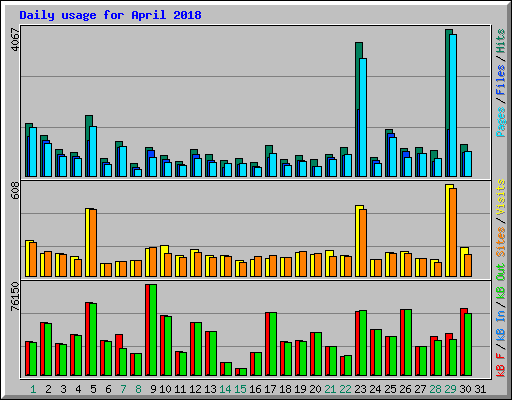
Task: Click the 608 y-axis label
Action: (16, 191)
